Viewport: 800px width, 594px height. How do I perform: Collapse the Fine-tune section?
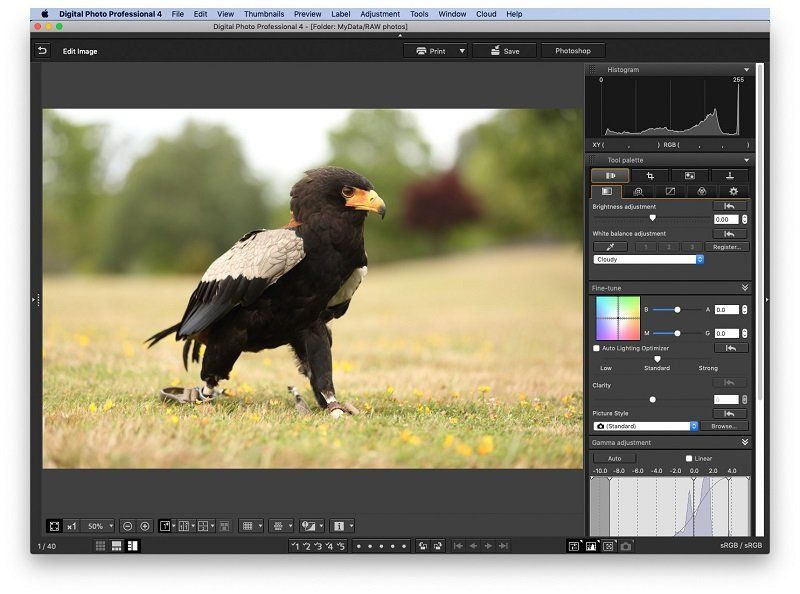(x=744, y=287)
